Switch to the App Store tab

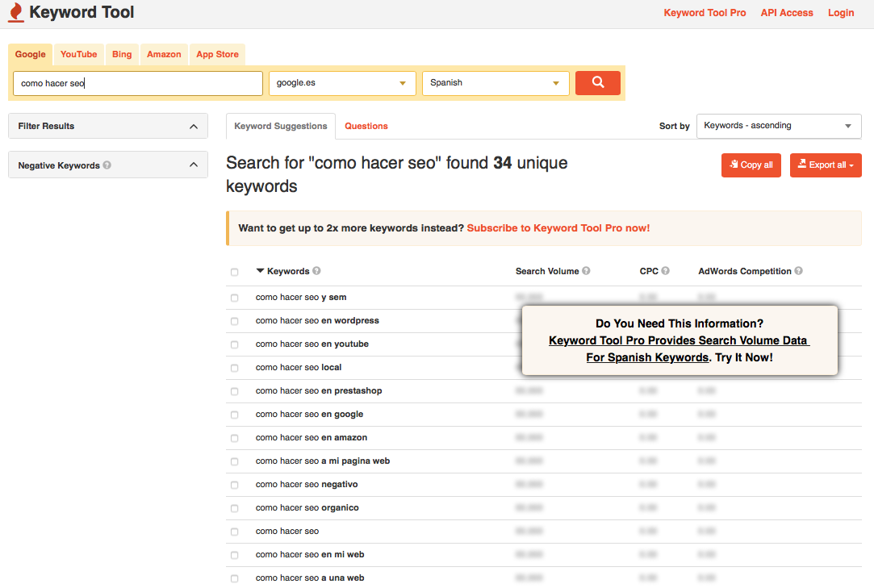point(217,55)
